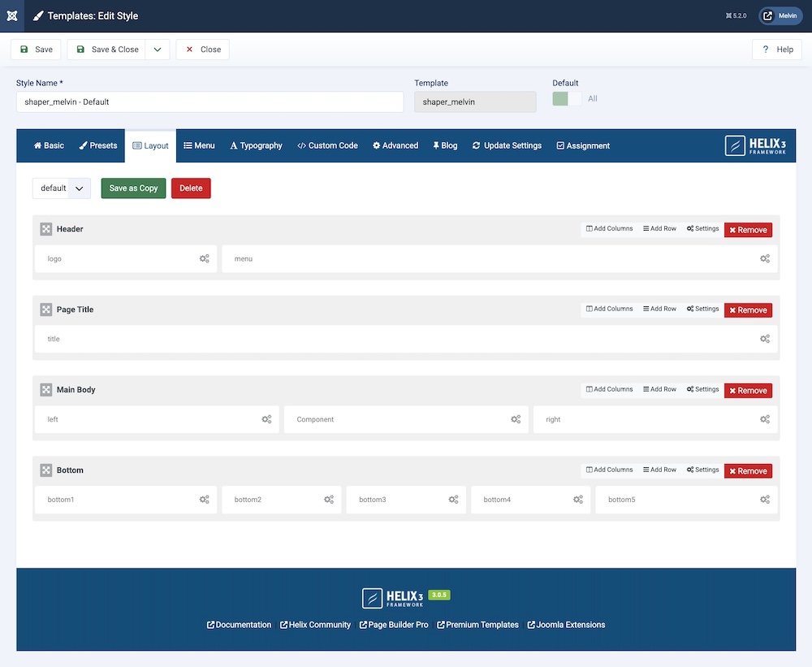Open the default layout selector dropdown
Screen dimensions: 812x667
tap(61, 188)
